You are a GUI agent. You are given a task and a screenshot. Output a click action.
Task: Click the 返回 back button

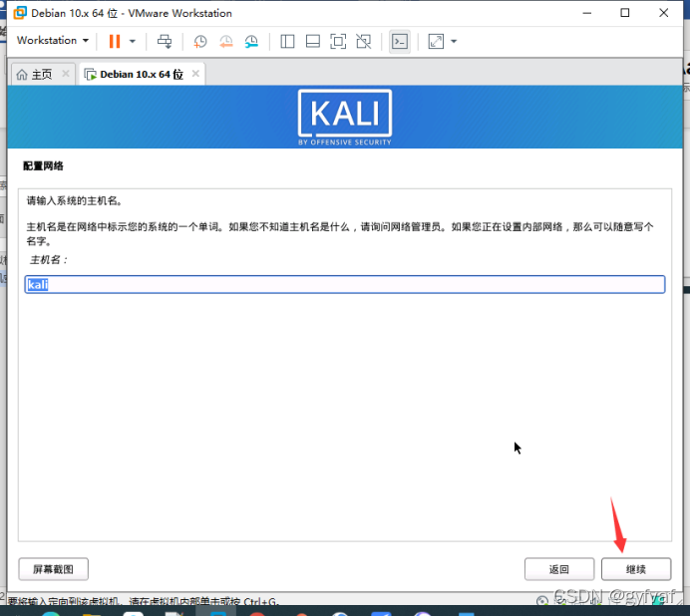coord(559,569)
